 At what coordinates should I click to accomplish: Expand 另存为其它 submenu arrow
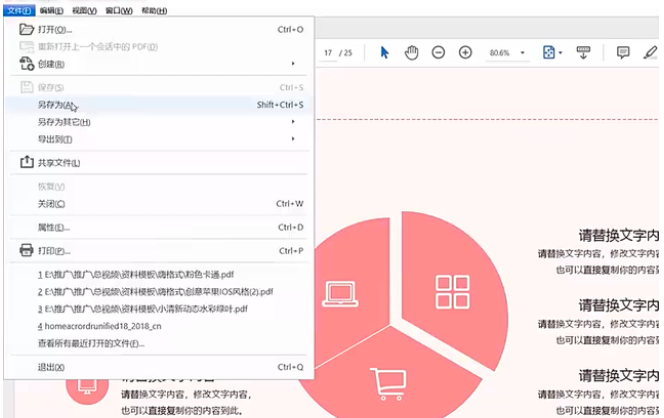(293, 122)
